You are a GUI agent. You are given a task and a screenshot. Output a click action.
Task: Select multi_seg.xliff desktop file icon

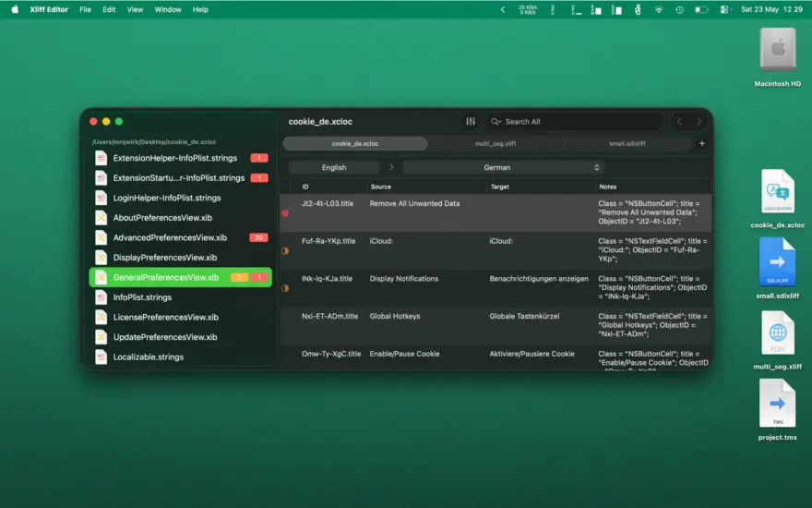coord(777,333)
